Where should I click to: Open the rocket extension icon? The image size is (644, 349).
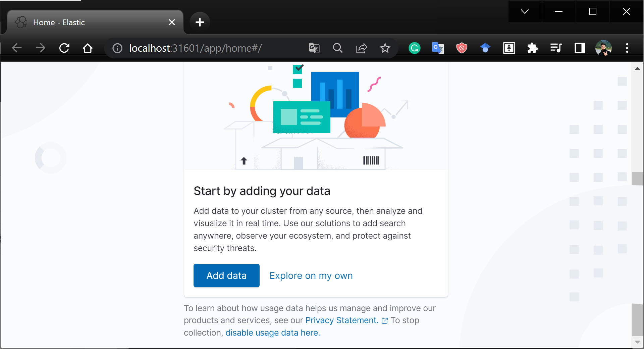[x=509, y=48]
